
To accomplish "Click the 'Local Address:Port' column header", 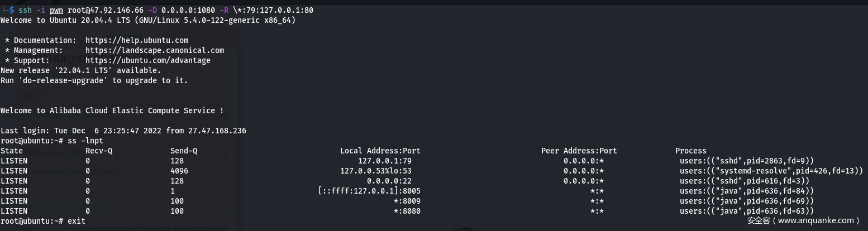I will tap(380, 151).
